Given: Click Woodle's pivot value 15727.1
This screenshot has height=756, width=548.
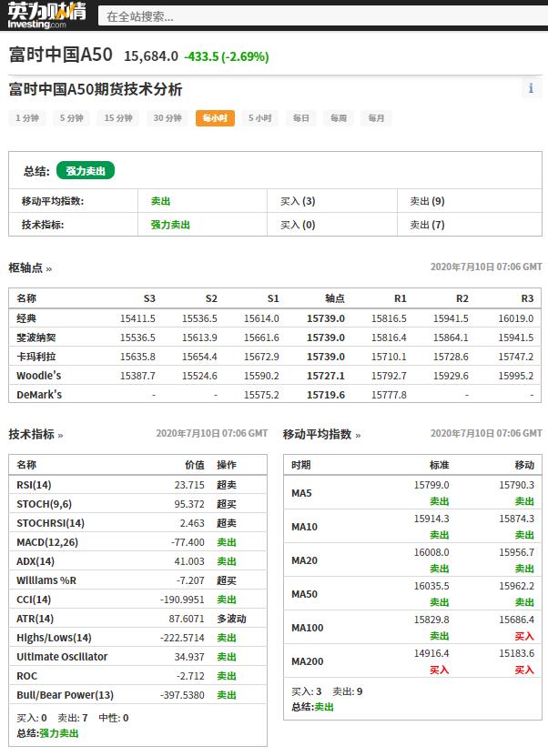Looking at the screenshot, I should [x=326, y=376].
